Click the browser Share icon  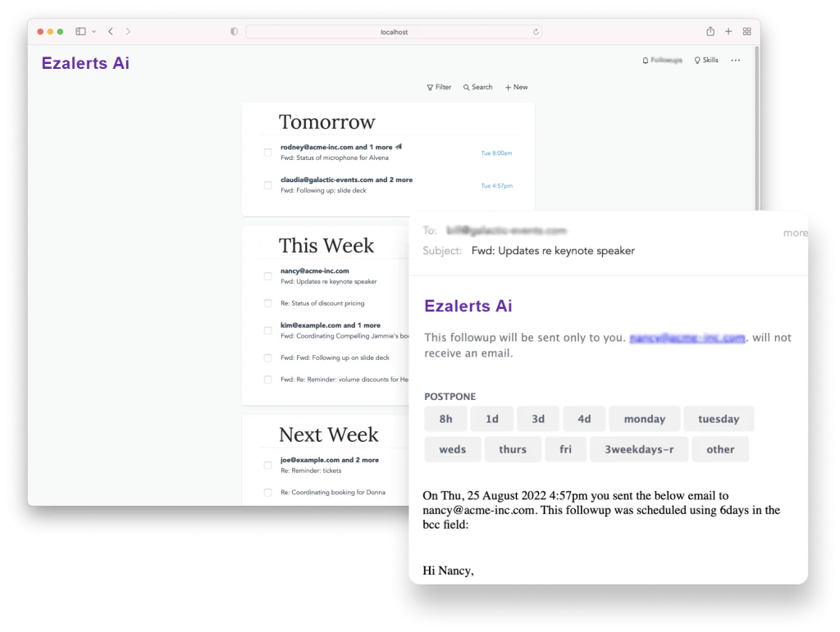710,31
